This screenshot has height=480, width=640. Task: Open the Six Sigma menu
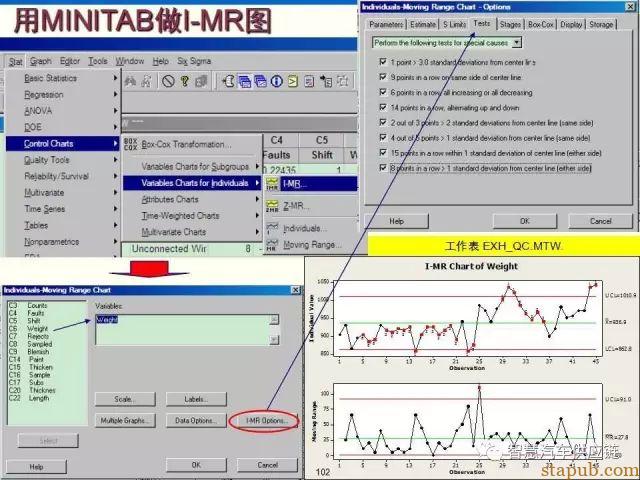point(194,61)
